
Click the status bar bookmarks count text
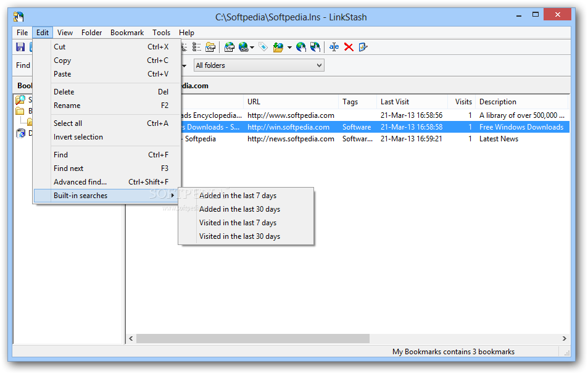[453, 352]
